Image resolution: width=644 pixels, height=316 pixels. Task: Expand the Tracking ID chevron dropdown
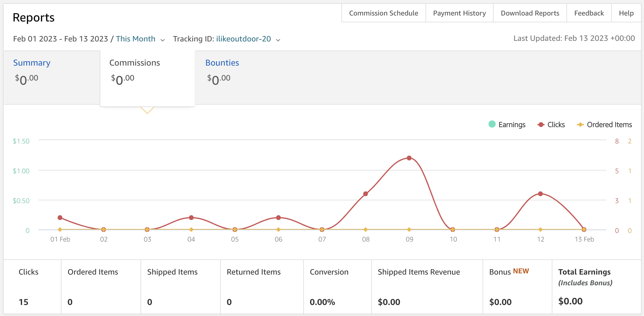(x=278, y=40)
